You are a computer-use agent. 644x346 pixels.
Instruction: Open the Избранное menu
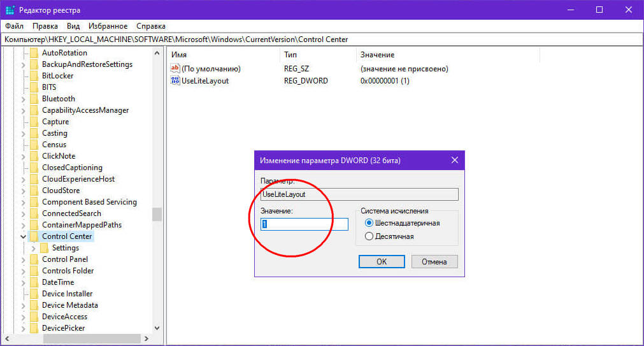pos(108,26)
